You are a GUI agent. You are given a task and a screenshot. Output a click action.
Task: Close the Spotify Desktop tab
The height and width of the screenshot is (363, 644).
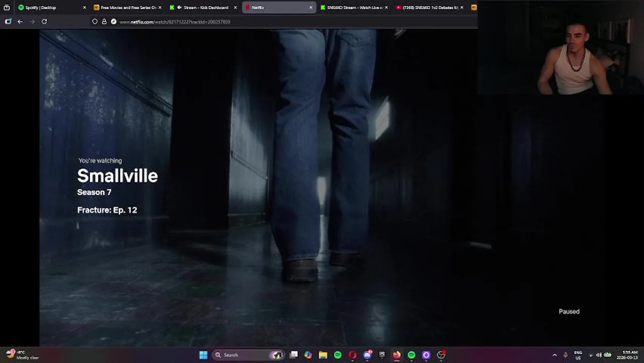(x=84, y=8)
